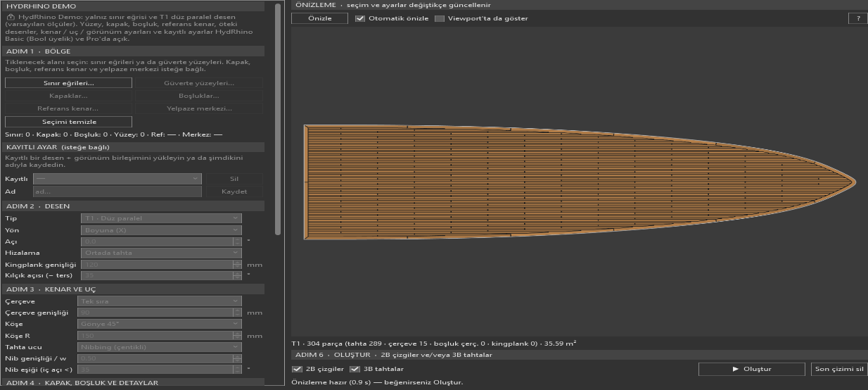Image resolution: width=868 pixels, height=390 pixels.
Task: Click the Nib eşiği value field
Action: (x=156, y=370)
